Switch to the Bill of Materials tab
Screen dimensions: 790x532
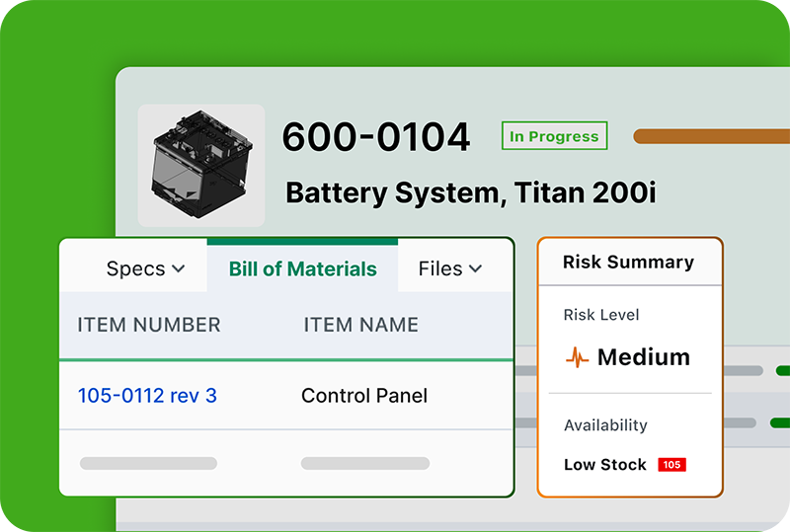302,268
